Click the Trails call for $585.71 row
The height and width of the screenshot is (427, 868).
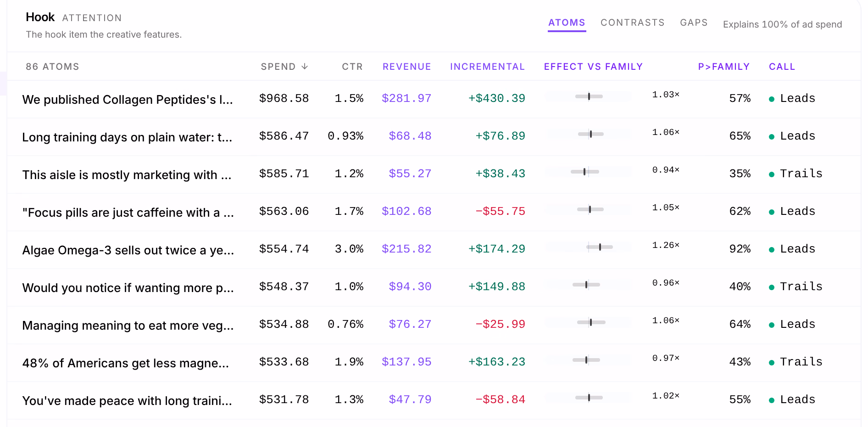click(801, 174)
